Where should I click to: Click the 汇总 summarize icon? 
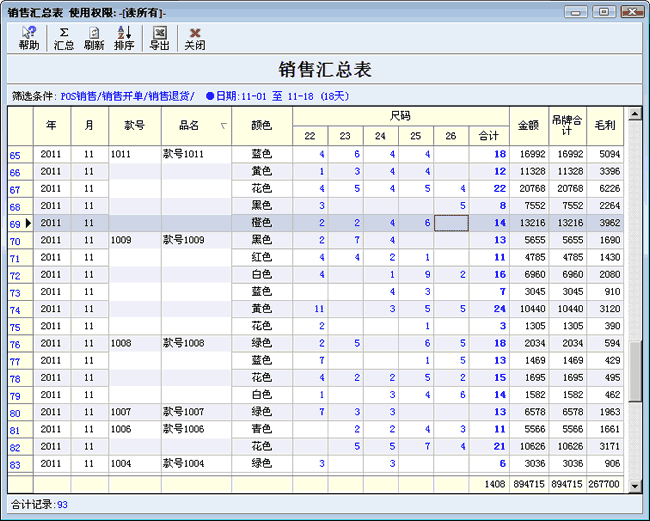pyautogui.click(x=63, y=38)
